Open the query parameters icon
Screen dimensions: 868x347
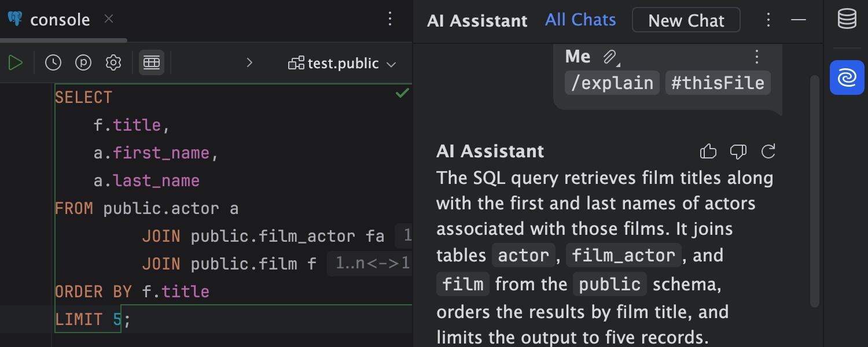(x=83, y=62)
